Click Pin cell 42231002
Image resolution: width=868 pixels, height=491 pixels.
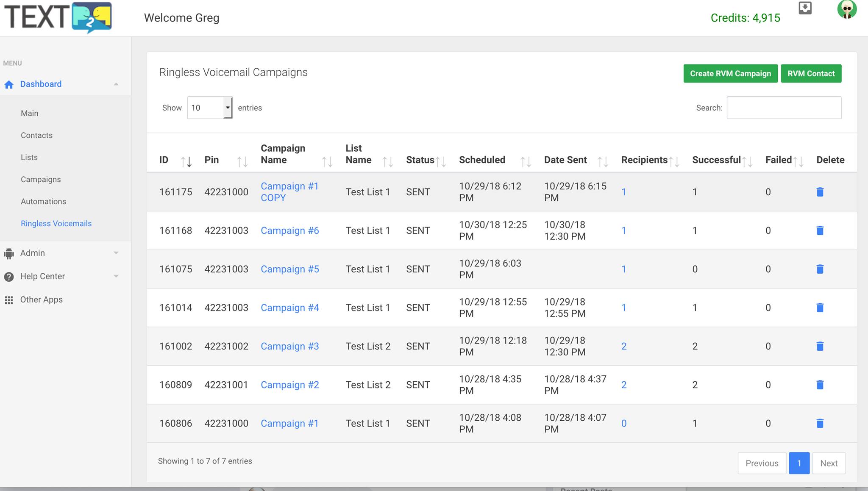(x=226, y=346)
